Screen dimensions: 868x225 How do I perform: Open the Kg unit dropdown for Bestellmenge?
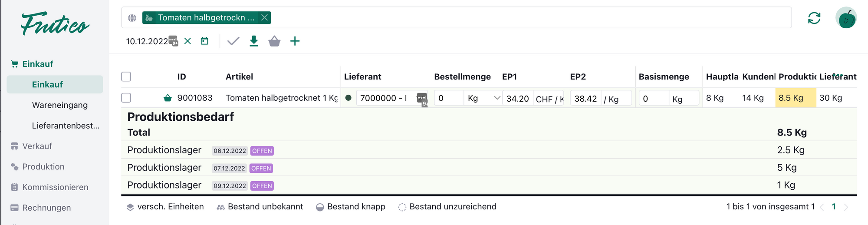pyautogui.click(x=483, y=98)
